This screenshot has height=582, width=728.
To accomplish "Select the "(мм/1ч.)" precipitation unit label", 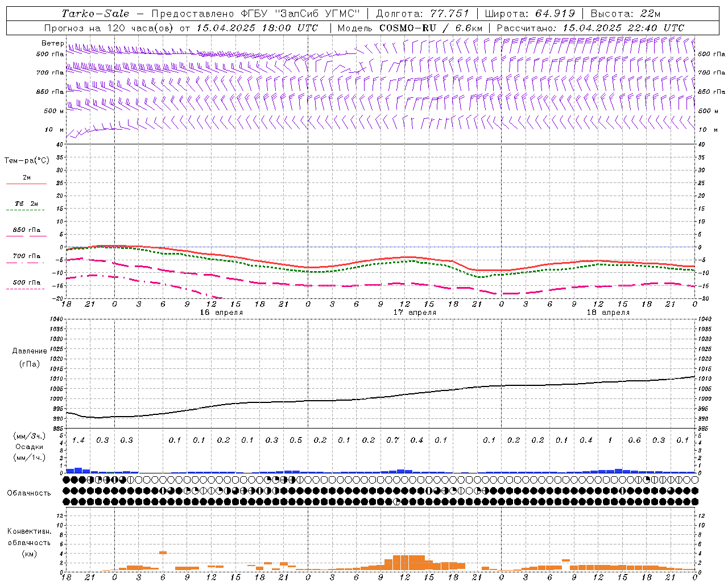I will [x=29, y=458].
